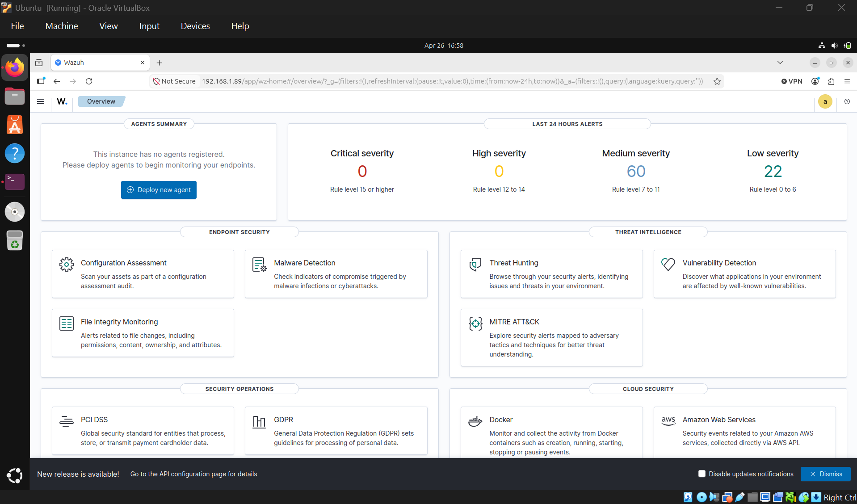Viewport: 857px width, 504px height.
Task: Click the Overview breadcrumb
Action: pyautogui.click(x=101, y=101)
